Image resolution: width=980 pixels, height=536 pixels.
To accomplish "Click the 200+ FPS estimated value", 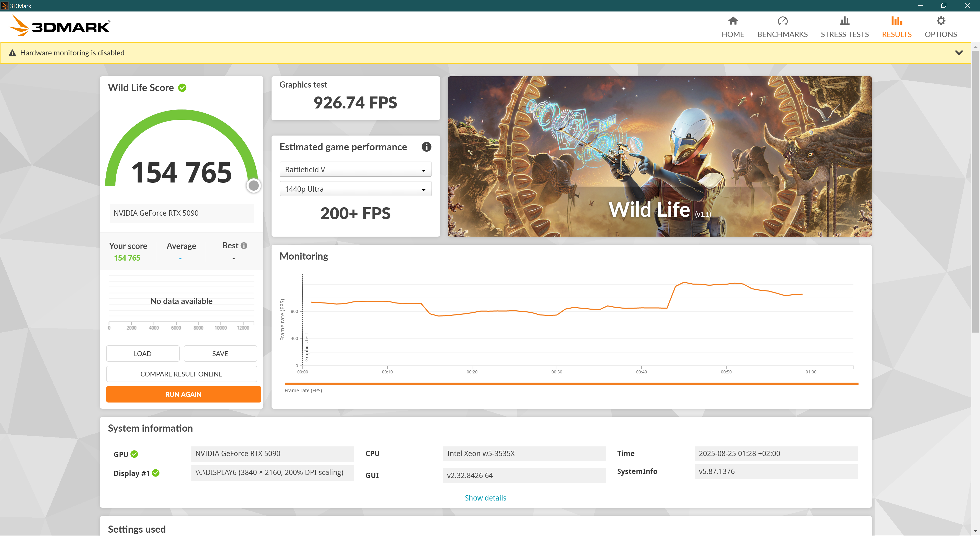I will [355, 213].
